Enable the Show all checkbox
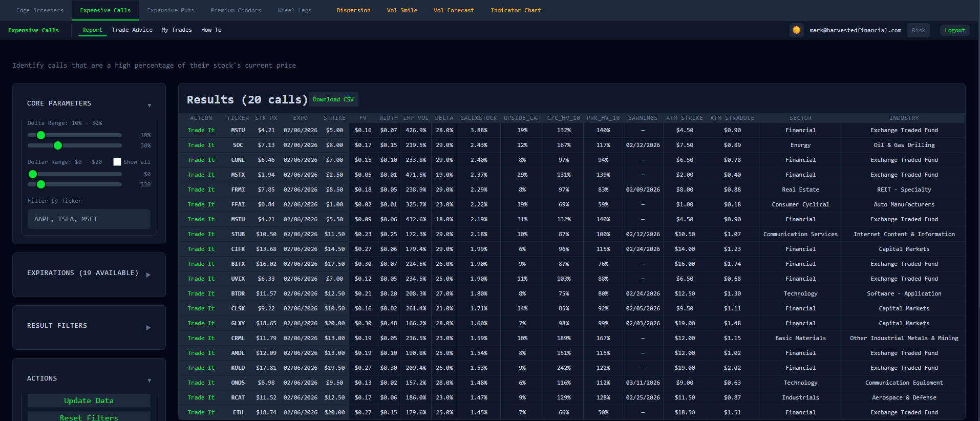The image size is (980, 421). pyautogui.click(x=117, y=162)
